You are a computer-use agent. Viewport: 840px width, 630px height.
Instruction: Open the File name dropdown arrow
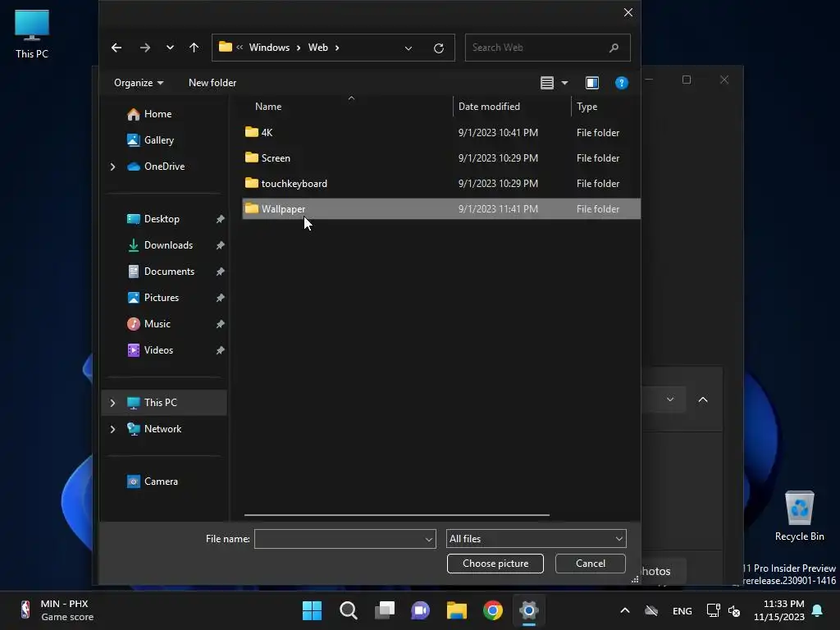428,540
